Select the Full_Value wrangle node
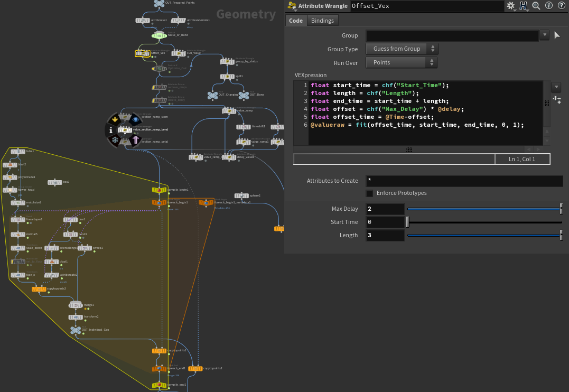569x392 pixels. (179, 53)
